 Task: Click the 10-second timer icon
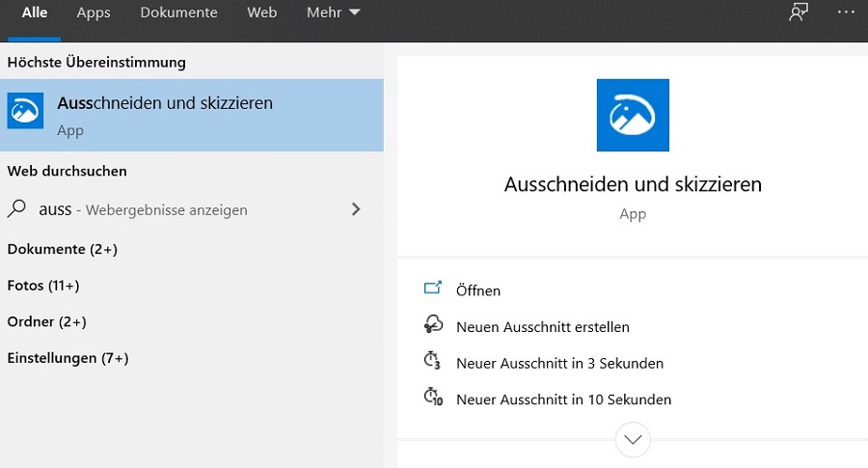click(x=433, y=398)
